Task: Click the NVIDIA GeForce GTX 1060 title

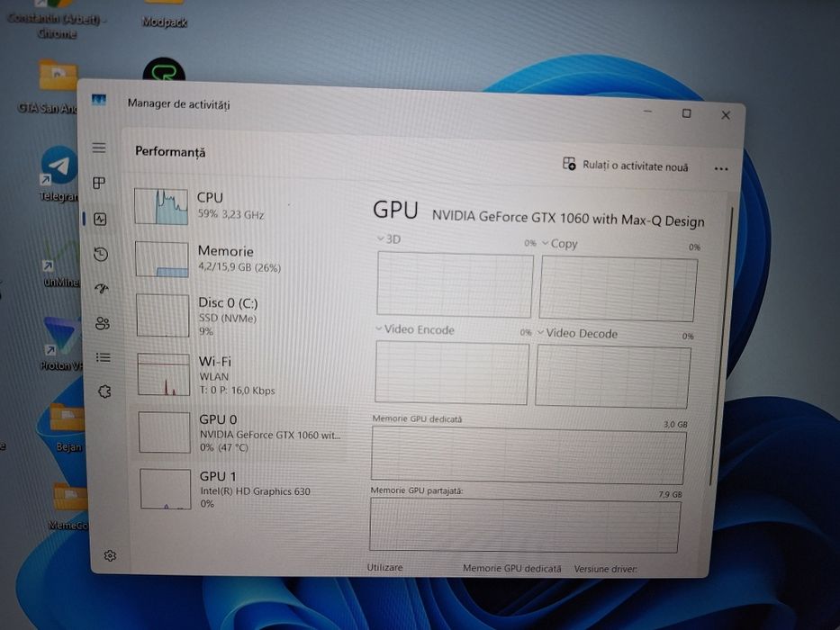Action: (568, 219)
